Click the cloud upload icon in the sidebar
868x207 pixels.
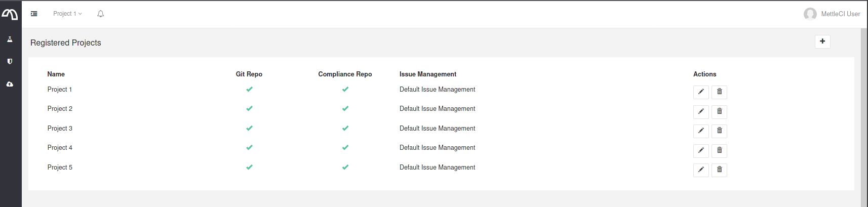tap(10, 85)
